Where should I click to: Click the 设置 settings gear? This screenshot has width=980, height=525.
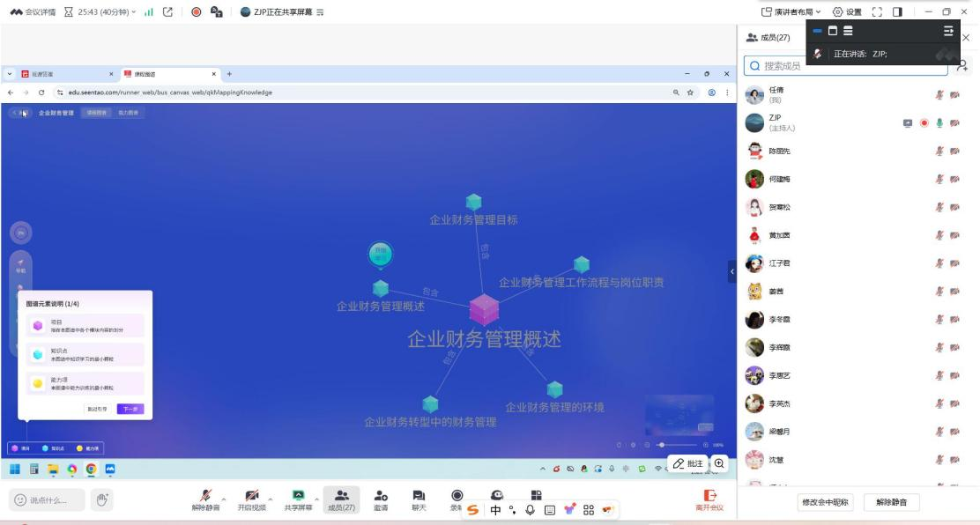pos(847,11)
